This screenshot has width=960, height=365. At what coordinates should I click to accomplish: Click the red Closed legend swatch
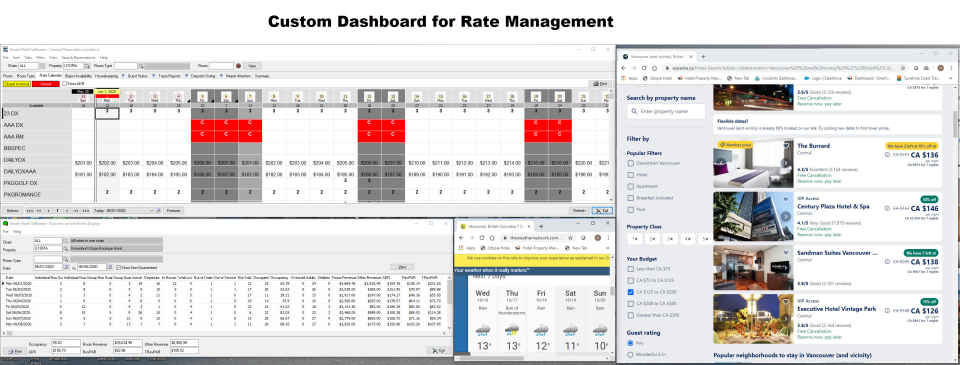tap(46, 83)
